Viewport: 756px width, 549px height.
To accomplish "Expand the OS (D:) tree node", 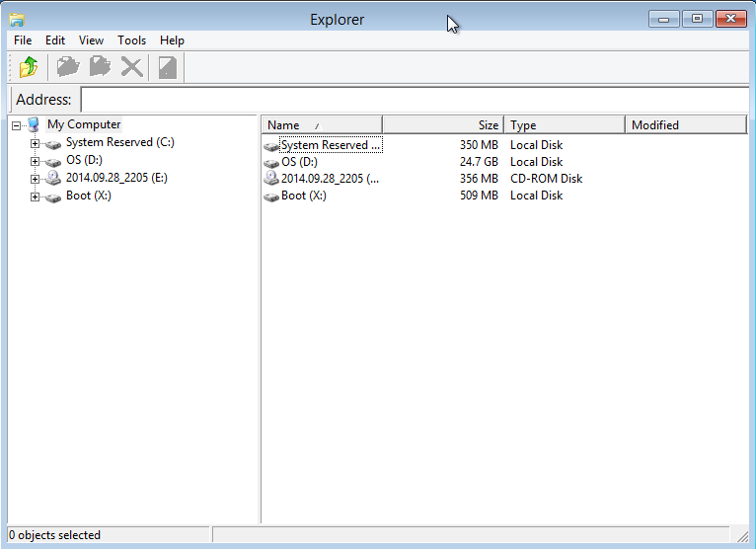I will (x=36, y=161).
